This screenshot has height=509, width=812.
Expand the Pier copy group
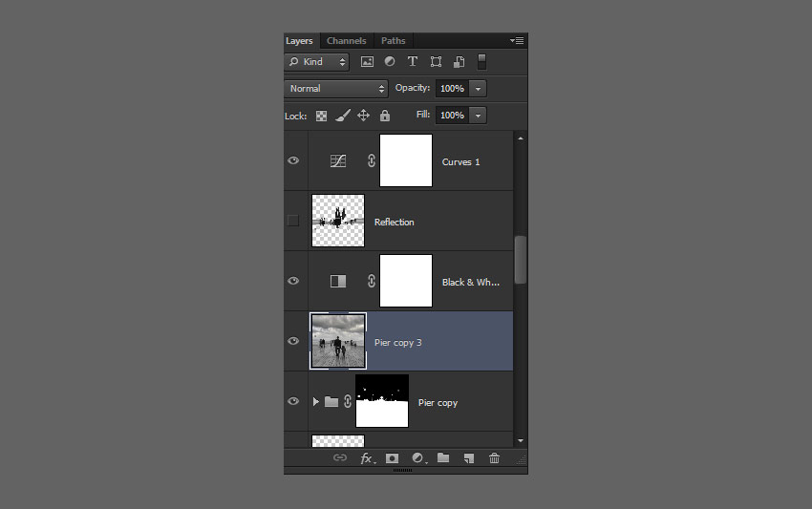(316, 401)
